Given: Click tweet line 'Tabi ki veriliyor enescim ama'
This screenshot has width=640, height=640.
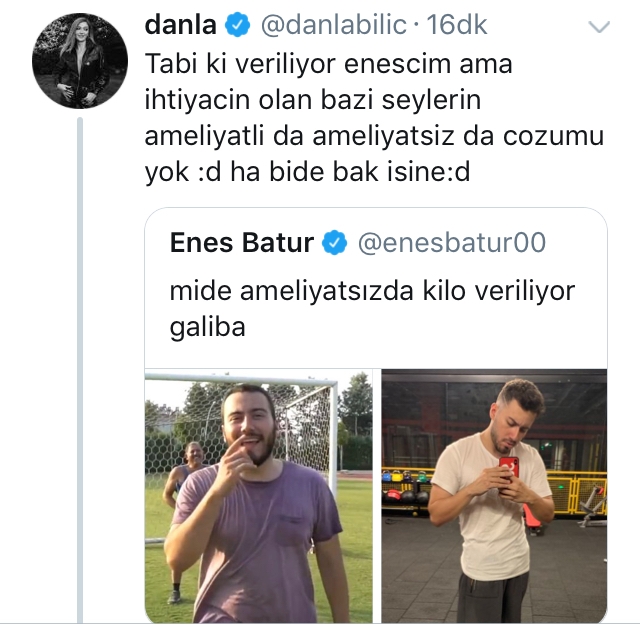Looking at the screenshot, I should click(x=329, y=64).
